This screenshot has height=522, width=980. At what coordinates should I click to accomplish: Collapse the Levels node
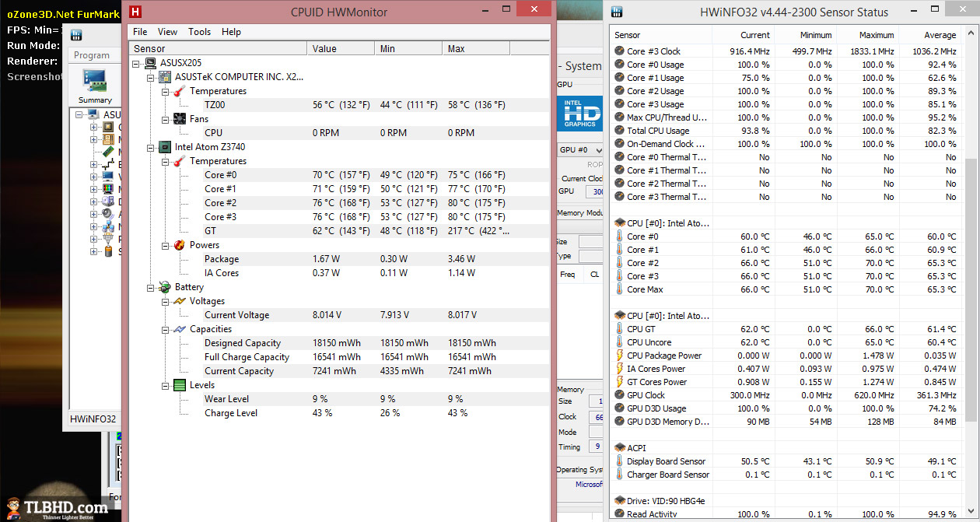click(x=166, y=385)
